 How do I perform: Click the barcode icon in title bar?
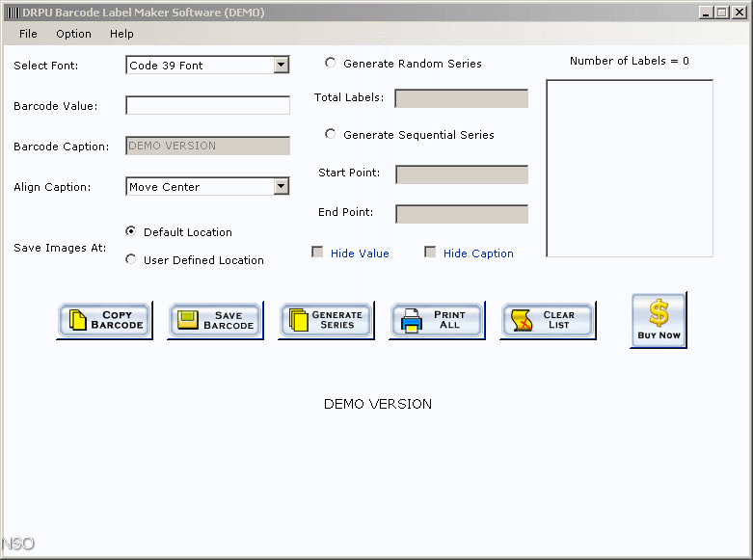click(x=13, y=13)
